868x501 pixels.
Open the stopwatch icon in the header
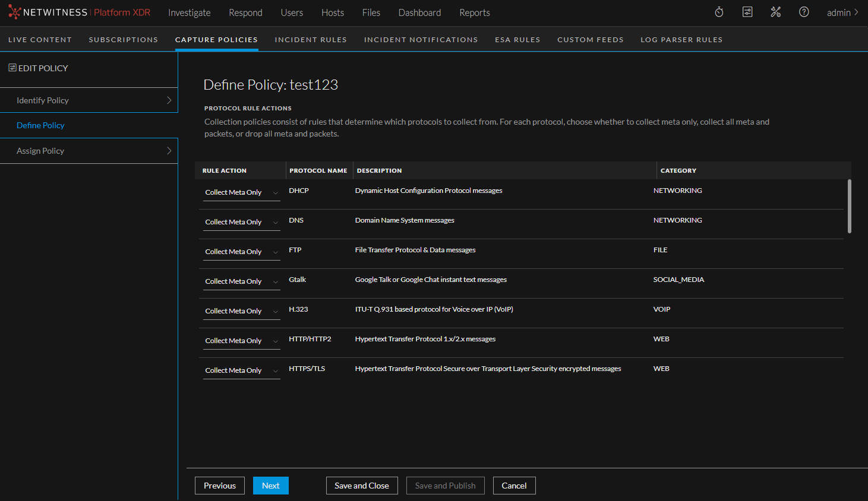click(719, 12)
